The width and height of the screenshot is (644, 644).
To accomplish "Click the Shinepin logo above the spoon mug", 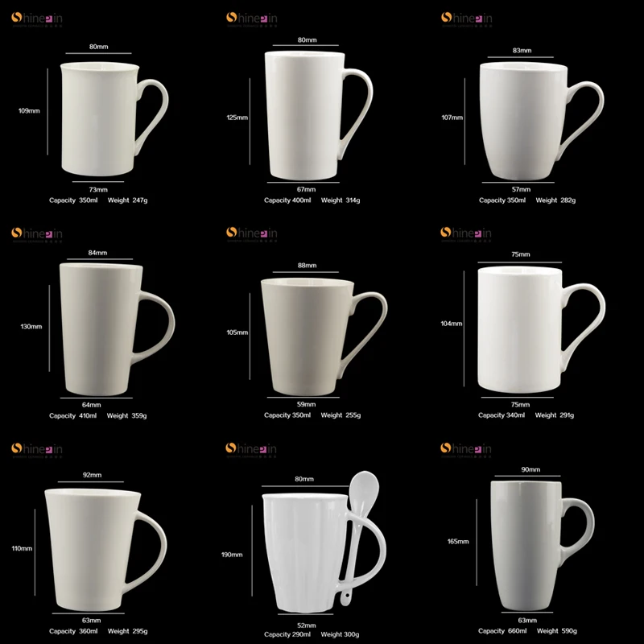I will pos(251,450).
